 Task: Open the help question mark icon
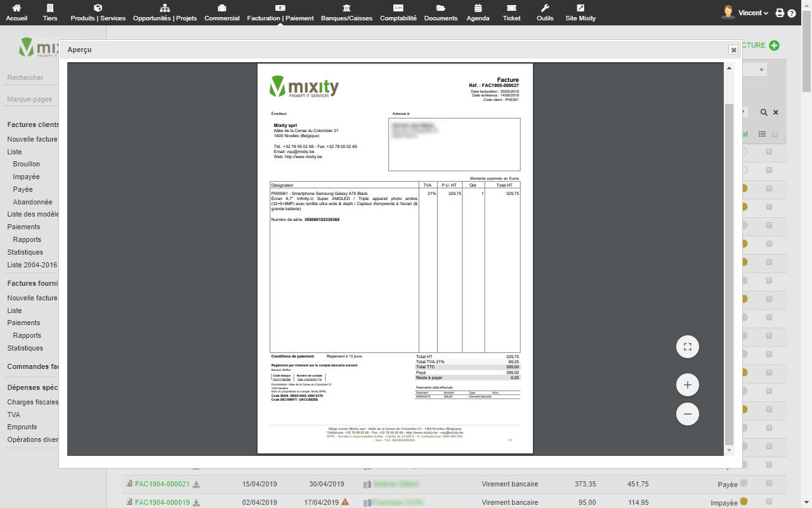[x=792, y=13]
